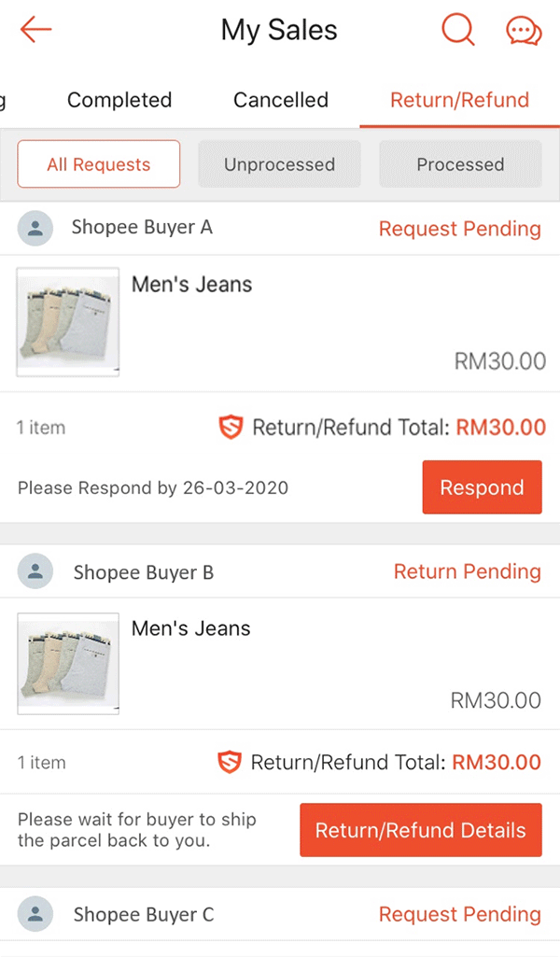Open Return/Refund Details for Buyer B

(x=420, y=830)
